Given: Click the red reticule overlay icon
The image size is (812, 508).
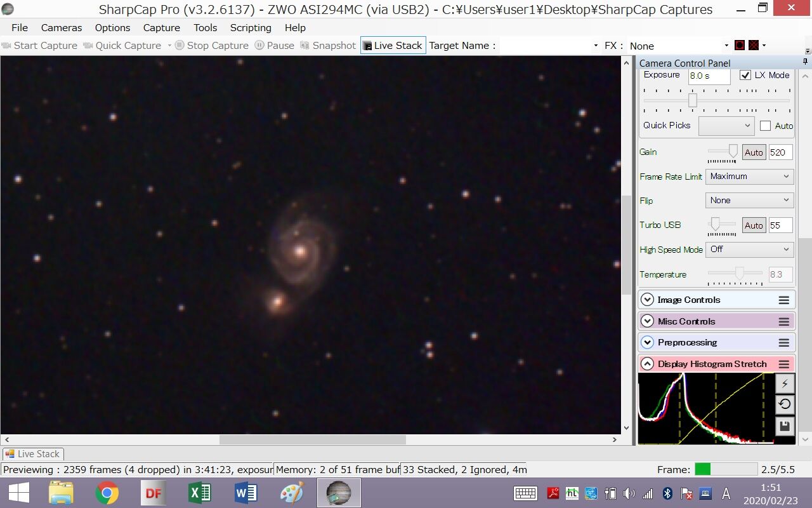Looking at the screenshot, I should (x=740, y=45).
